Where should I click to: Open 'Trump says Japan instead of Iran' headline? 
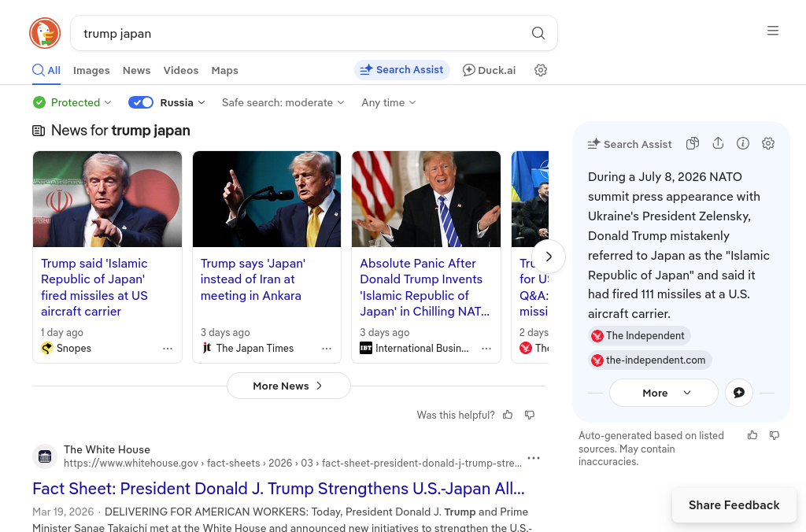tap(253, 279)
